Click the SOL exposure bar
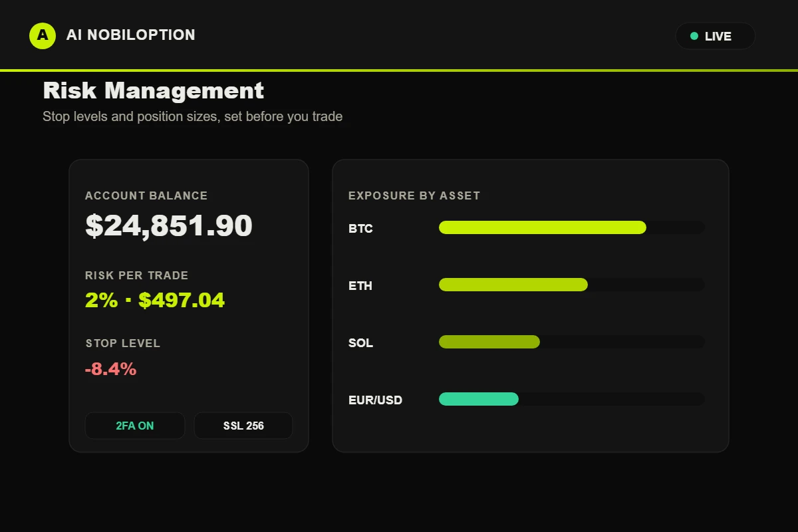This screenshot has width=798, height=532. (x=572, y=342)
